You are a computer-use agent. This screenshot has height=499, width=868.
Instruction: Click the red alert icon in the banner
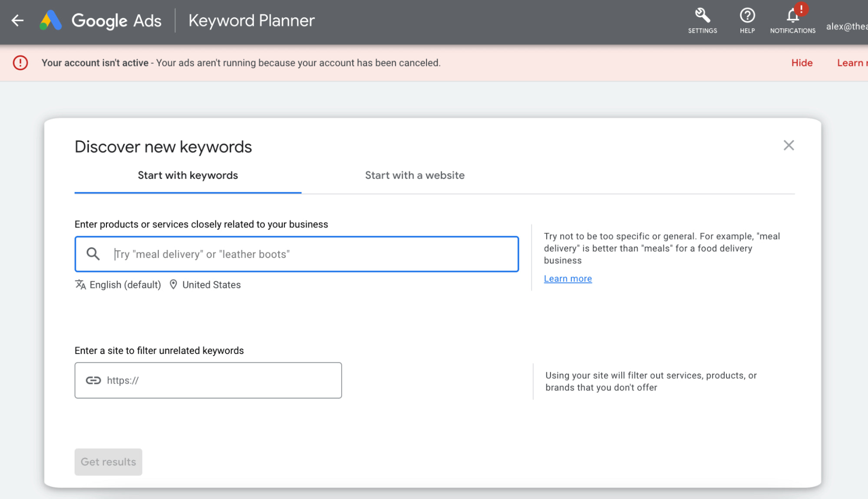20,63
